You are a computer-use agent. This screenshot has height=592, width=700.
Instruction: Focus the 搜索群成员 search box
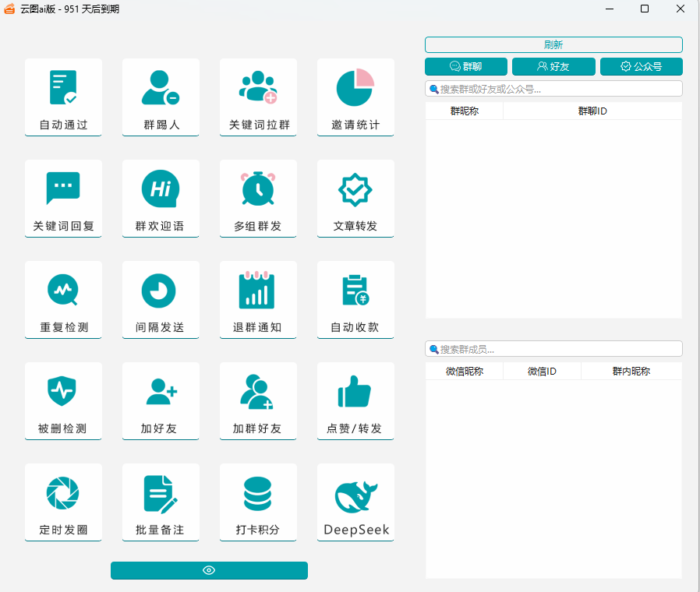553,349
